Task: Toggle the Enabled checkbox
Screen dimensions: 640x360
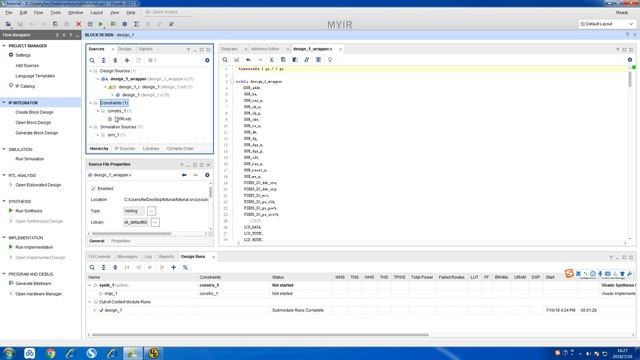Action: [x=93, y=189]
